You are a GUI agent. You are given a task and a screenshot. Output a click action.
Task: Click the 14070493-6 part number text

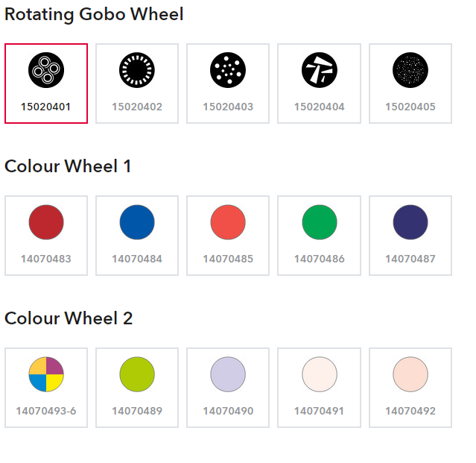click(x=46, y=411)
